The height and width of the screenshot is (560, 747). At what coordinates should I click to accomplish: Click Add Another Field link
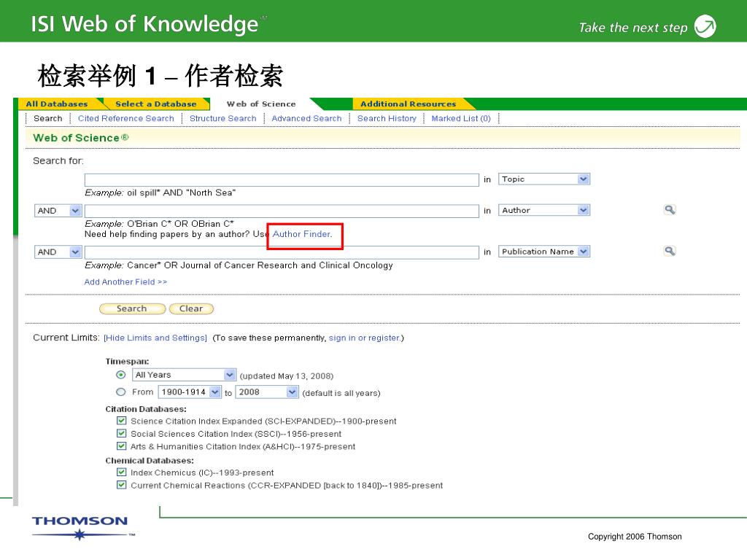point(125,282)
